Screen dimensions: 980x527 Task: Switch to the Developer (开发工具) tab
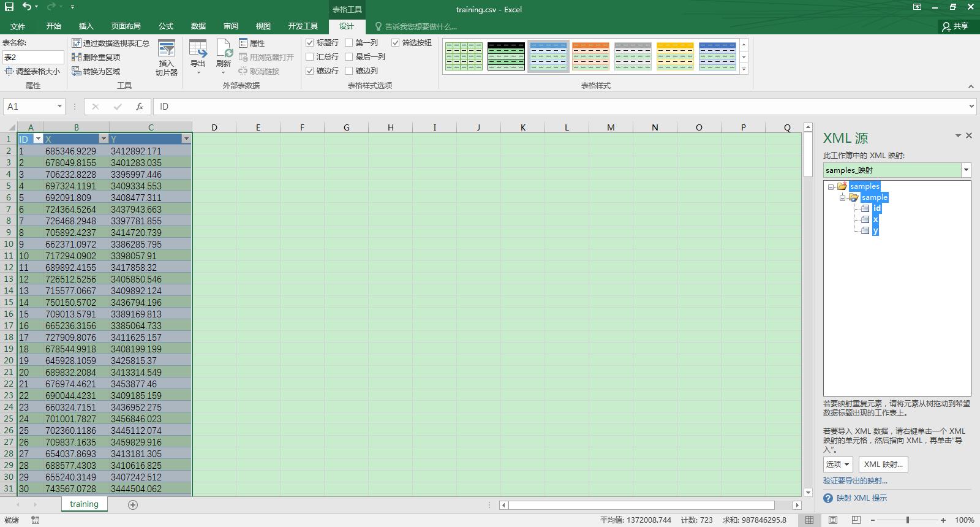(x=303, y=26)
